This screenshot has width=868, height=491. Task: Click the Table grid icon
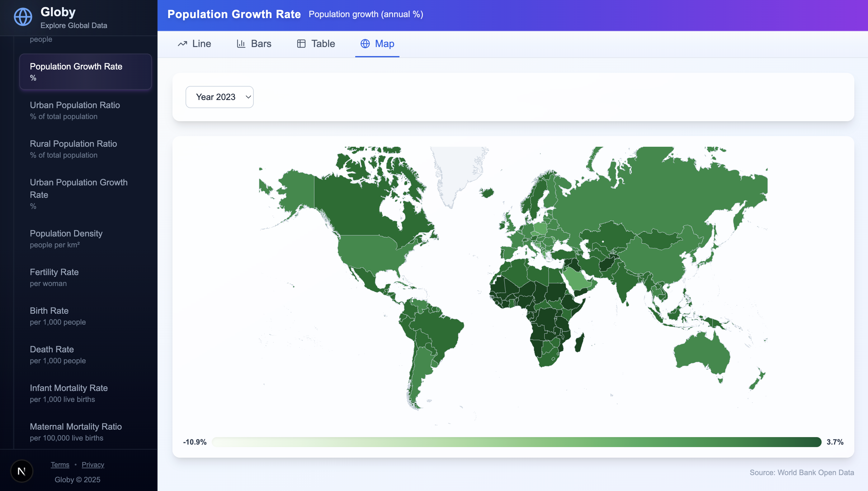click(x=301, y=44)
